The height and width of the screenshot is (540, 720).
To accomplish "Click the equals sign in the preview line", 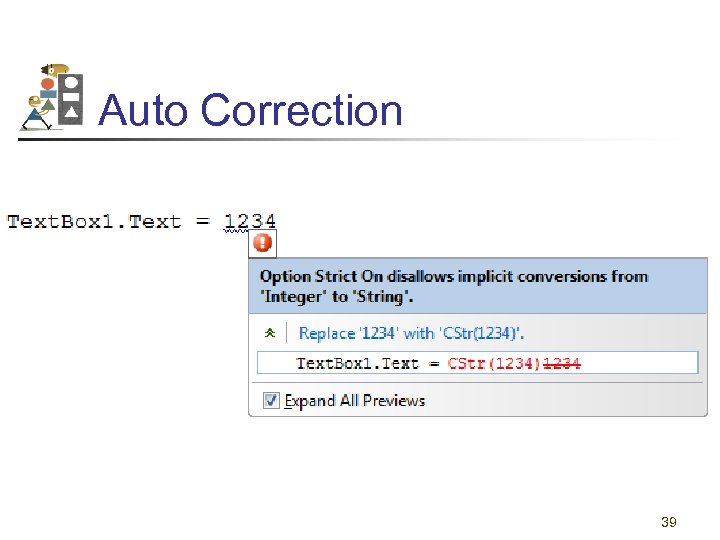I will point(433,363).
